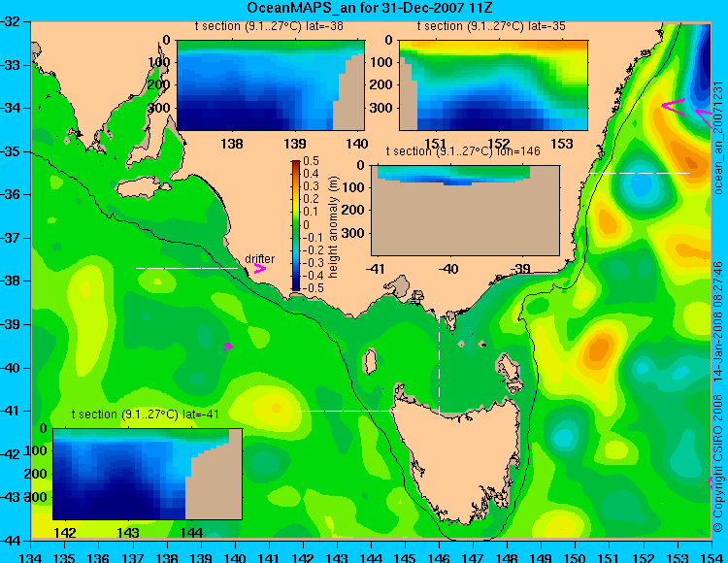
Task: Click the large magenta arrow on the orange eddy near 34S
Action: (674, 106)
